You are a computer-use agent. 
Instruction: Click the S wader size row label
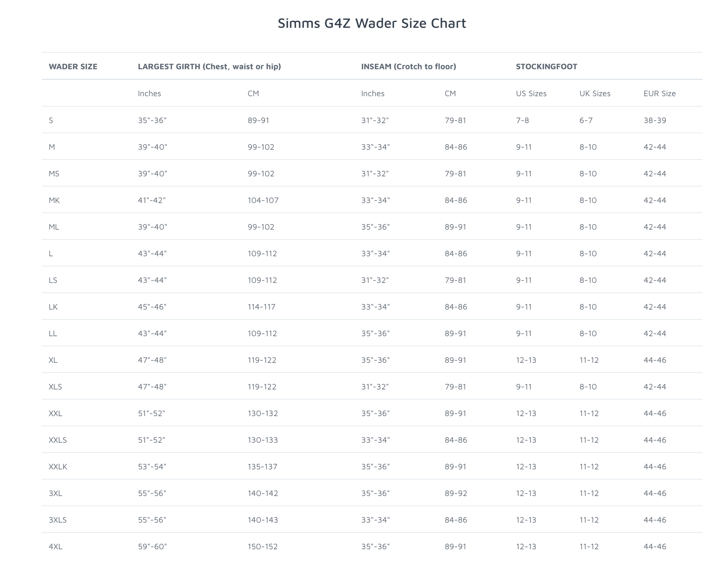pyautogui.click(x=51, y=121)
